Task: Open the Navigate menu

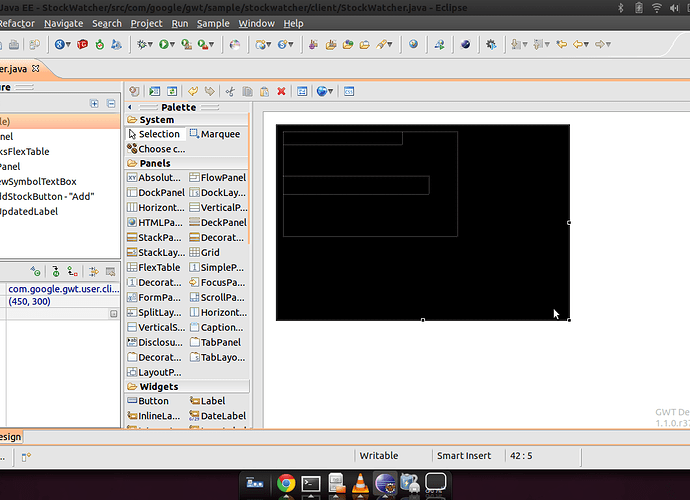Action: pos(63,23)
